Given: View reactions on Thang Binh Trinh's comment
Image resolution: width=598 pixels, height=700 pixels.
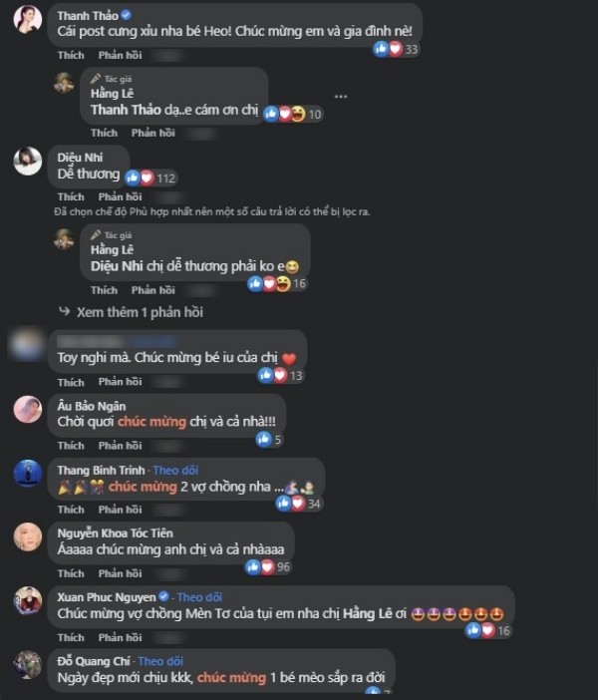Looking at the screenshot, I should (298, 504).
